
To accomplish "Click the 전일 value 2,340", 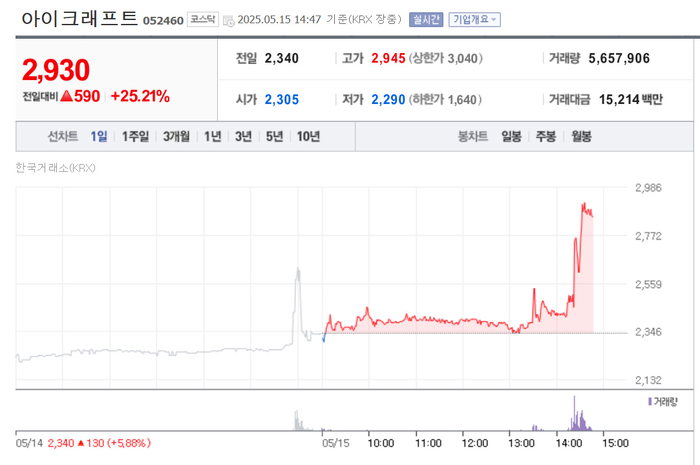I will [282, 58].
